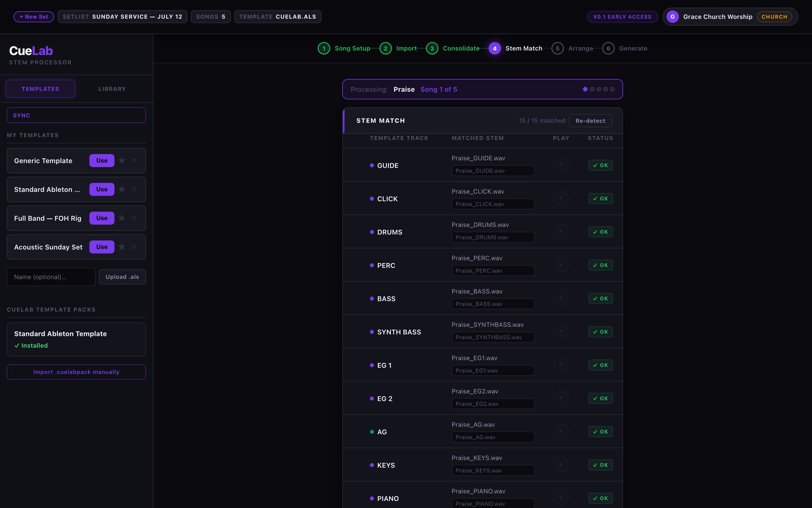Viewport: 812px width, 508px height.
Task: Play the PERC stem preview
Action: pyautogui.click(x=561, y=264)
